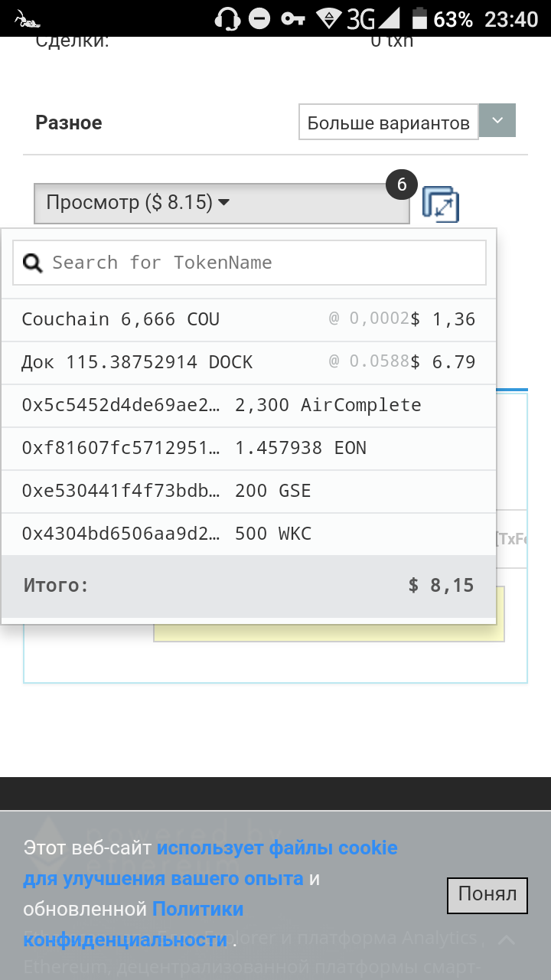Open the teal dropdown arrow button

click(497, 121)
